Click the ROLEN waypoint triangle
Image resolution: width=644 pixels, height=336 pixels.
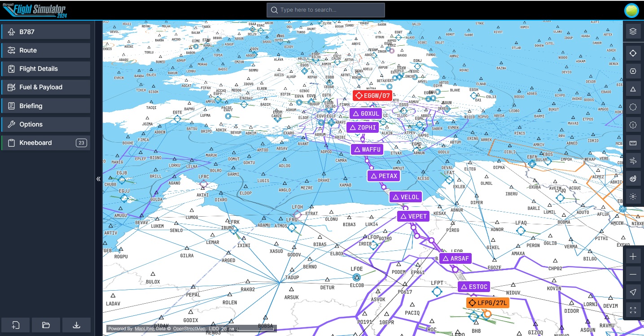tap(229, 295)
